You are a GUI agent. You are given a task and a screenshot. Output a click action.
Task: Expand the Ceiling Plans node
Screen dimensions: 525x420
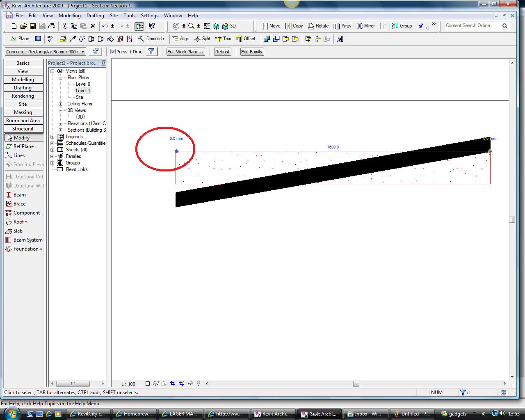(61, 104)
